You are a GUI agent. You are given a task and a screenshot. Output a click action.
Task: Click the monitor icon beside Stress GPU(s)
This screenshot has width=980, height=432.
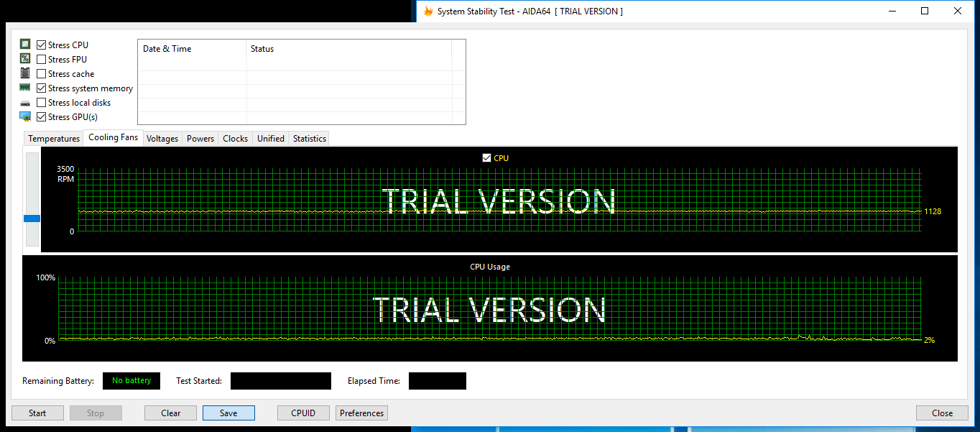coord(25,116)
